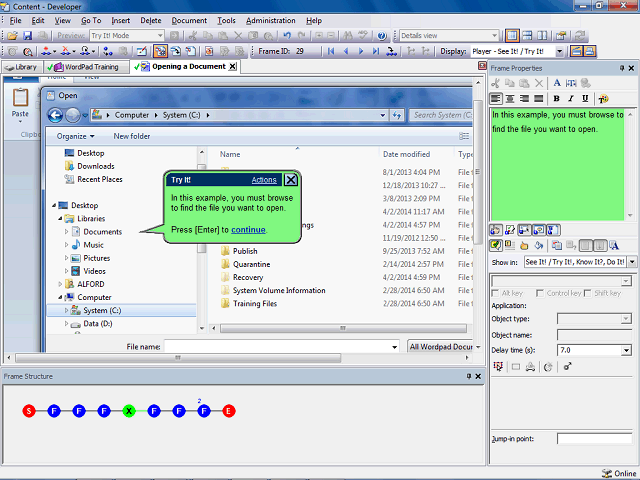Click the Bold formatting button
Viewport: 640px width, 480px height.
click(556, 98)
